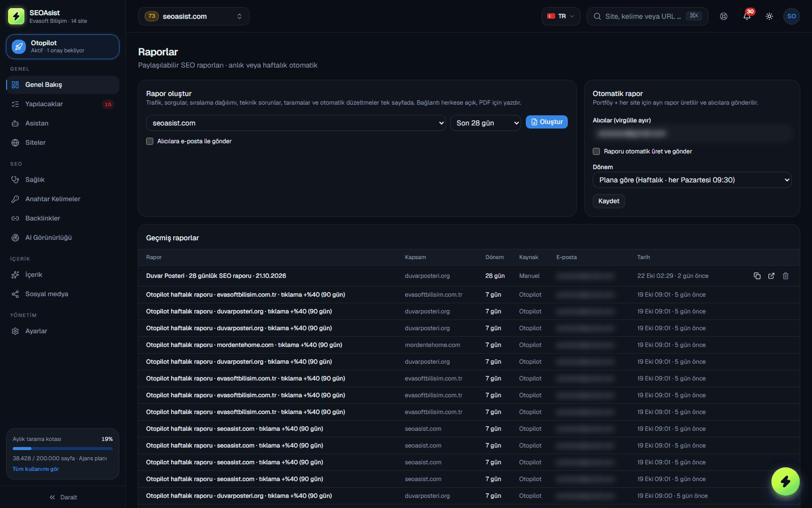Image resolution: width=812 pixels, height=508 pixels.
Task: Open the floating lightning assistant button
Action: [785, 482]
